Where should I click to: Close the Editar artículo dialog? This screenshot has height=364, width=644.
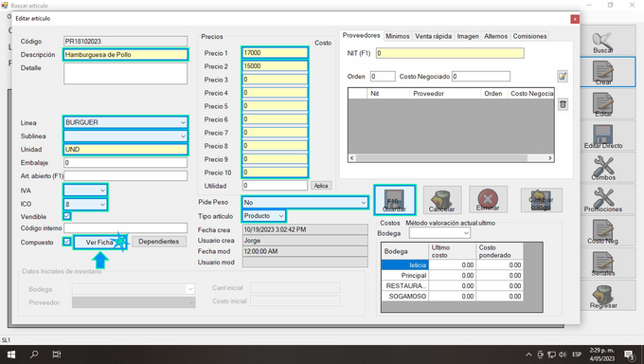[x=575, y=19]
